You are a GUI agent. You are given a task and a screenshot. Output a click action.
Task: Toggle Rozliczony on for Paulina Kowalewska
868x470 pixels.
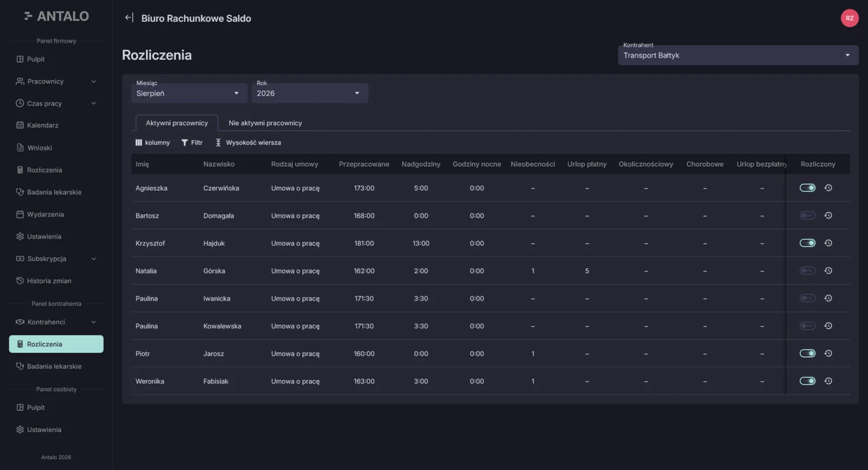point(807,326)
